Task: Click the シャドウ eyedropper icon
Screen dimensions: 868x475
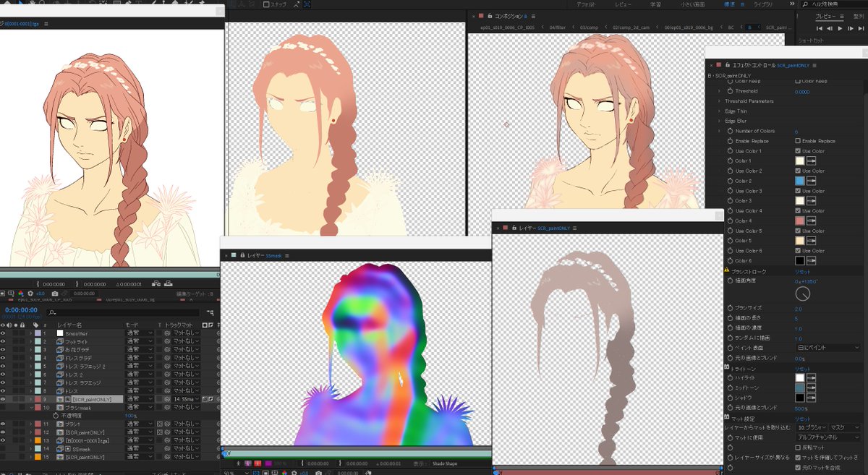Action: pyautogui.click(x=812, y=398)
